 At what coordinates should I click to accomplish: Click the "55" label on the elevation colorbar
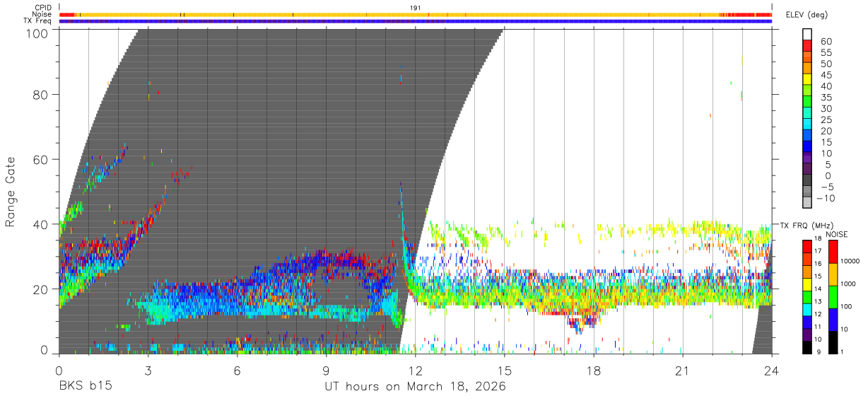tap(826, 53)
